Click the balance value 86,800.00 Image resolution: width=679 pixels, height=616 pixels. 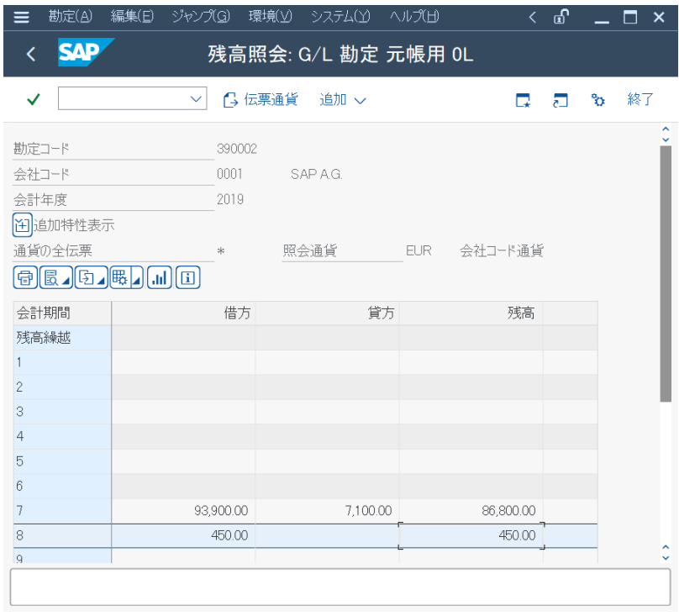508,511
